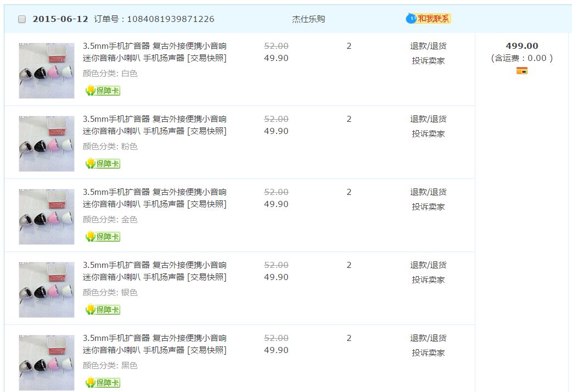Open the 和我联系 chat icon
The width and height of the screenshot is (572, 392).
click(428, 18)
